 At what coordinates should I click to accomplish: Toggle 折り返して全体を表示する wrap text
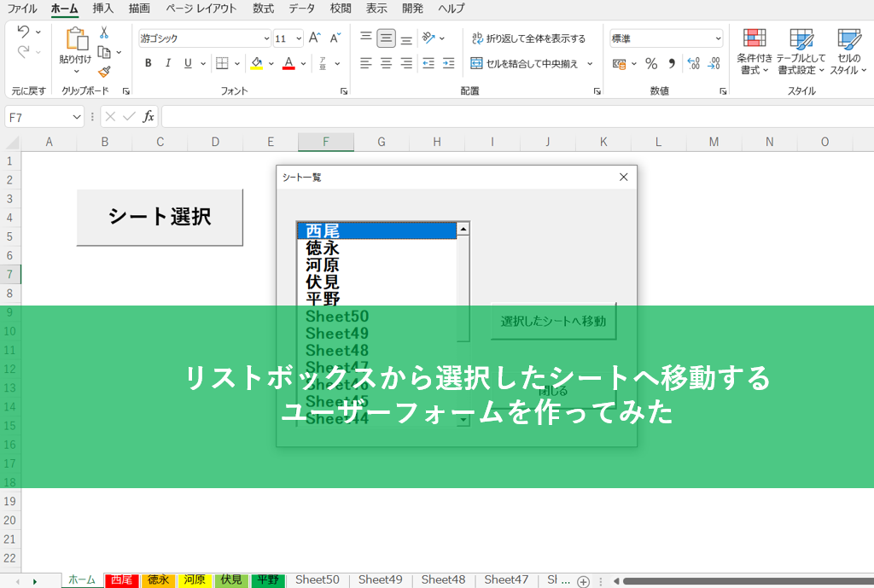(528, 38)
